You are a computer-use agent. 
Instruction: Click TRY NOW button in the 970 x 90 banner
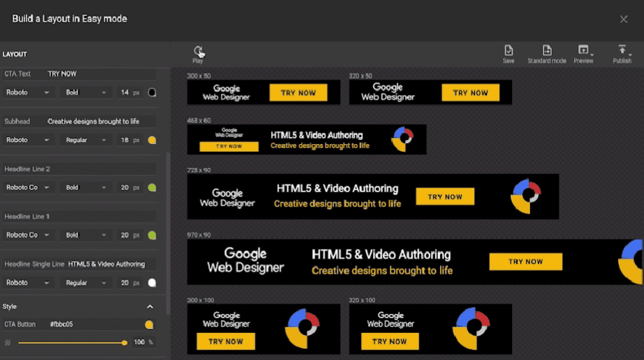tap(526, 261)
